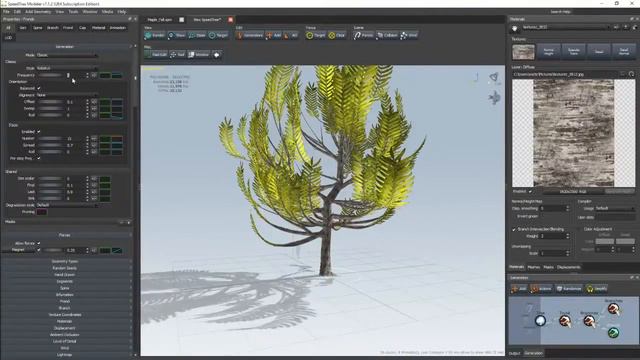Toggle the Balanced checkbox under Orientation
Viewport: 640px width, 360px height.
[x=39, y=88]
